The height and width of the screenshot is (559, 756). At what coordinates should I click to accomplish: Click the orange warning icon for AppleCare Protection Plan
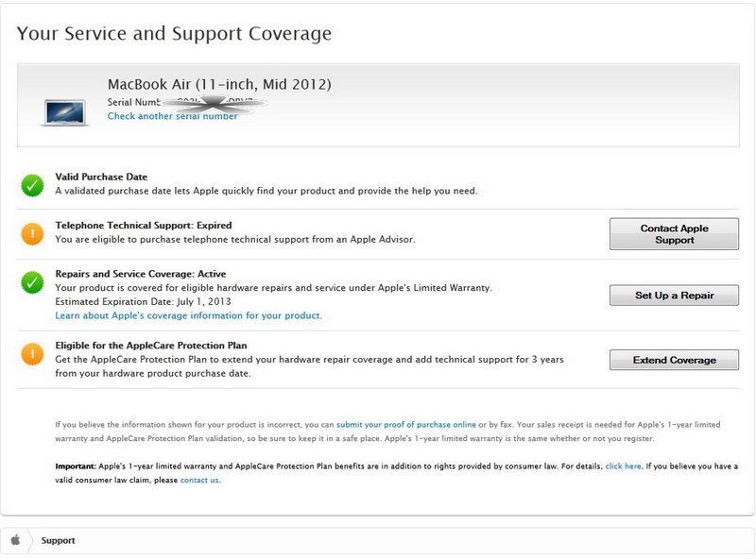tap(33, 354)
